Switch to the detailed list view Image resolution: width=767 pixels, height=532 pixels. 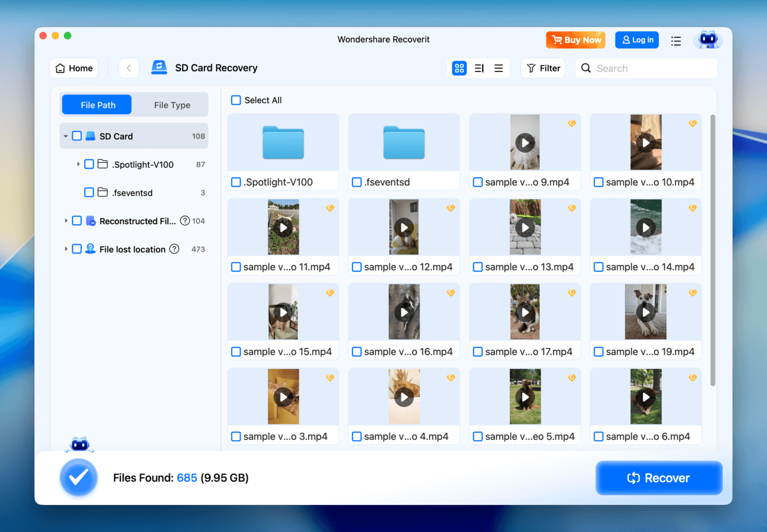pyautogui.click(x=479, y=68)
